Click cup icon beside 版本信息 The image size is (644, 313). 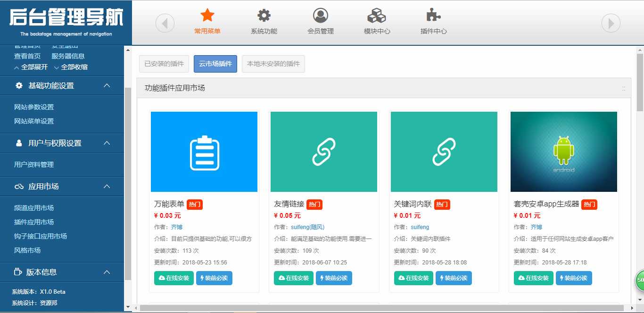point(18,272)
